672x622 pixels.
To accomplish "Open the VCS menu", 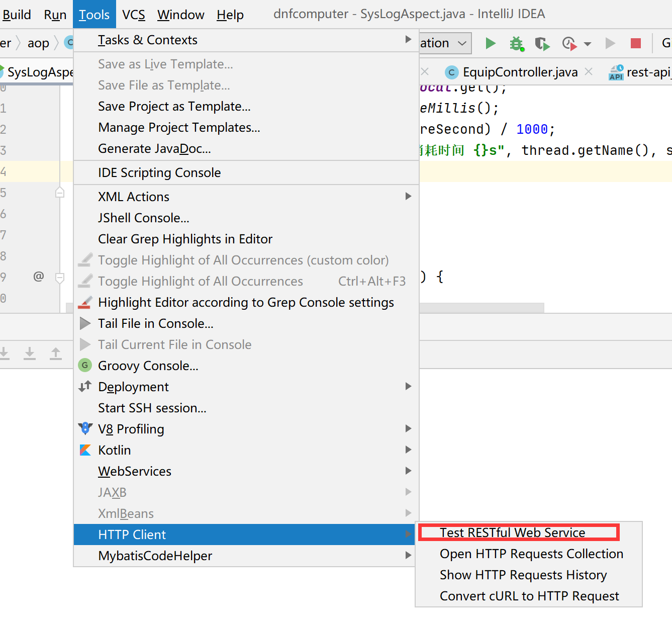I will 134,15.
